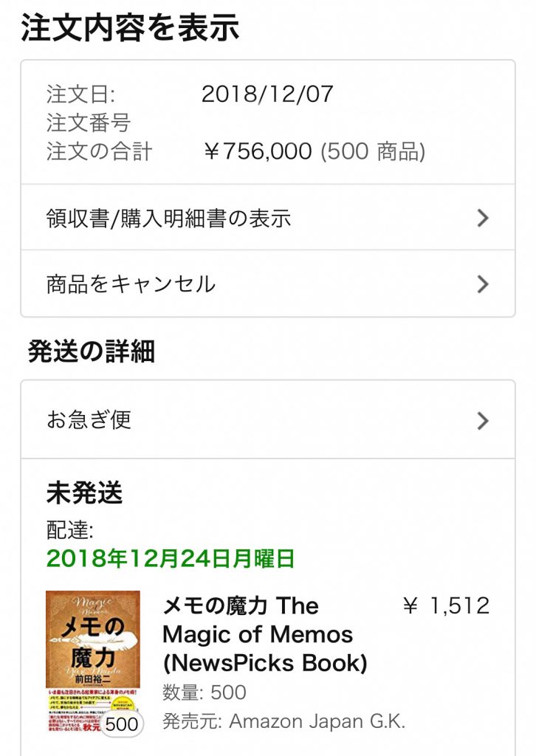Click the 数量: 500 text
The height and width of the screenshot is (756, 536).
click(x=205, y=693)
